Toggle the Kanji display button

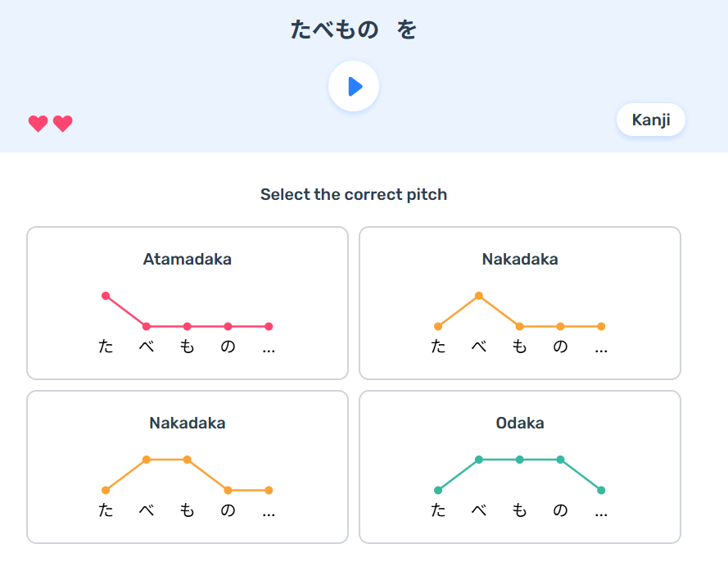650,120
